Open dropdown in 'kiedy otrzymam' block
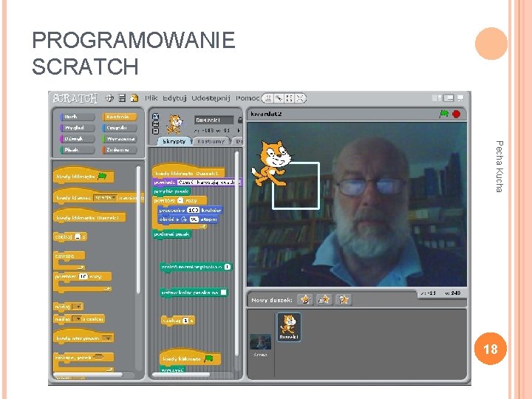This screenshot has width=532, height=399. [107, 338]
